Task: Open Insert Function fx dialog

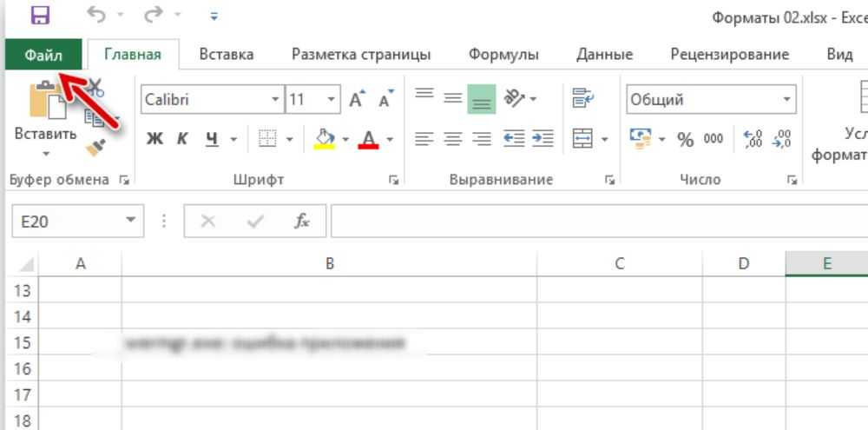Action: point(302,222)
